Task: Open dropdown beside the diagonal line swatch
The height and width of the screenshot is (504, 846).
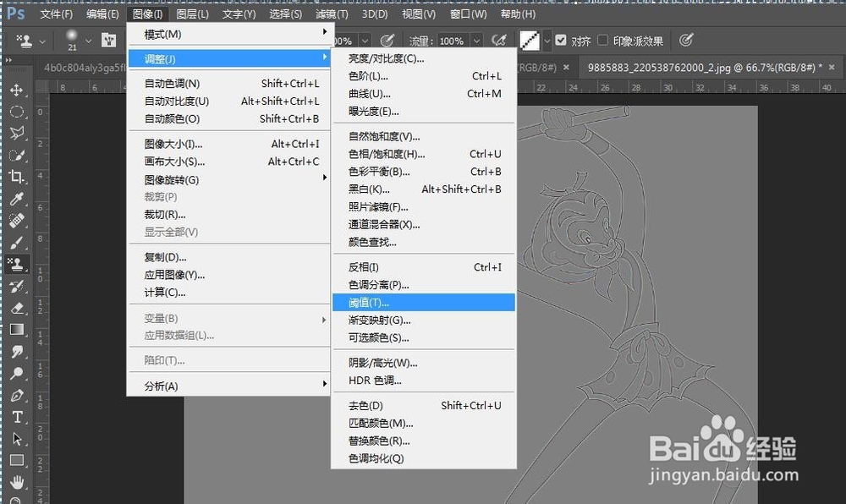Action: [547, 41]
